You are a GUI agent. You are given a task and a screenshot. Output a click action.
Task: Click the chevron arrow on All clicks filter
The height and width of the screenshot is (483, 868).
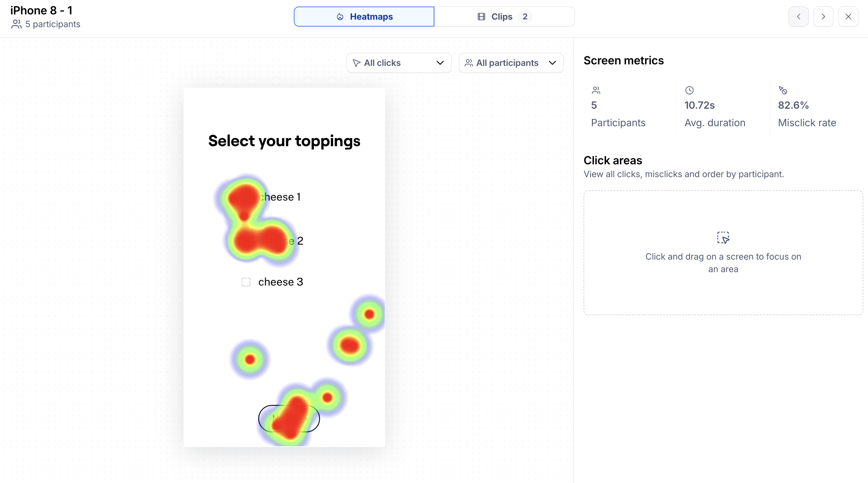(x=440, y=63)
